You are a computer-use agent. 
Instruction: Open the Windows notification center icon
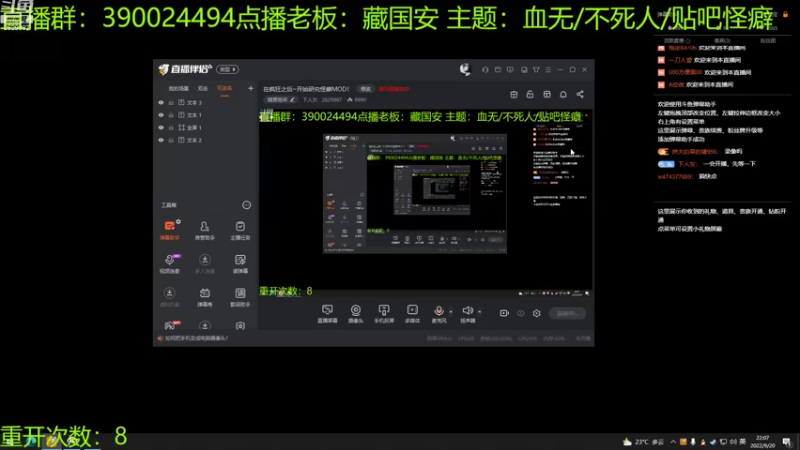[x=787, y=442]
